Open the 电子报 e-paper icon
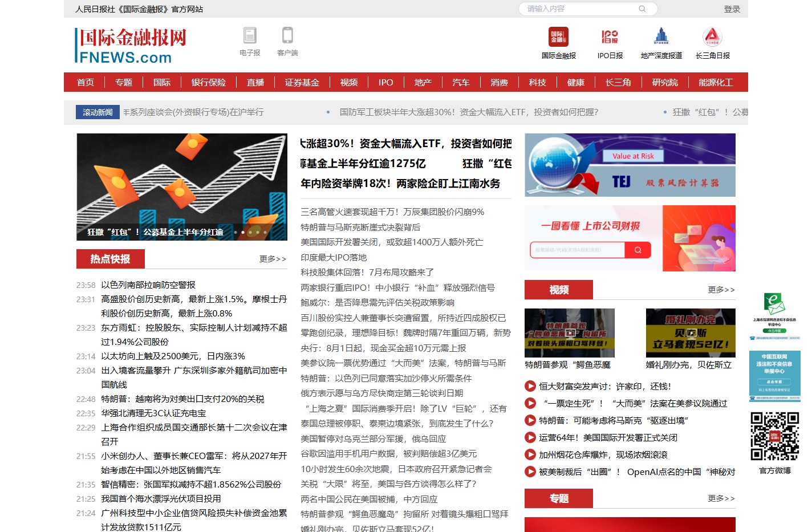The image size is (812, 532). coord(250,35)
